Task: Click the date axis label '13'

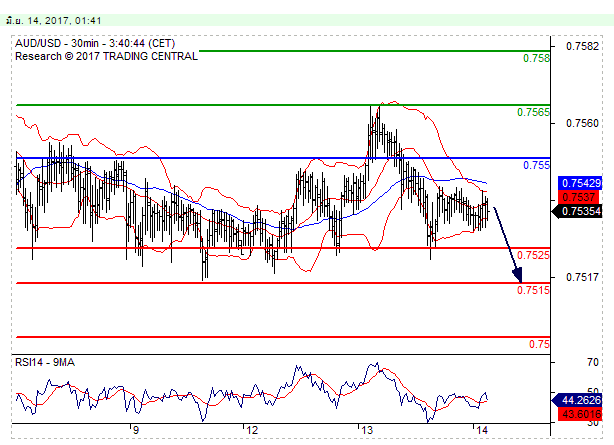Action: tap(367, 431)
